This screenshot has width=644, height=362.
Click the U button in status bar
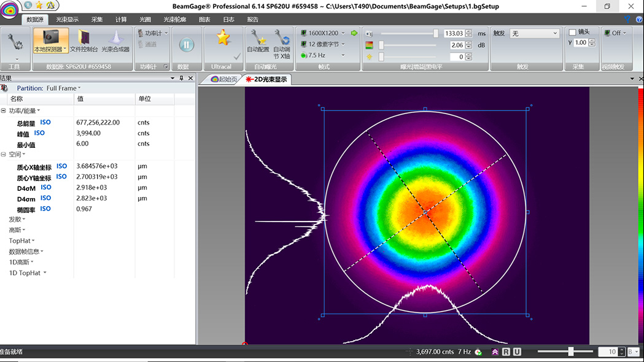517,352
